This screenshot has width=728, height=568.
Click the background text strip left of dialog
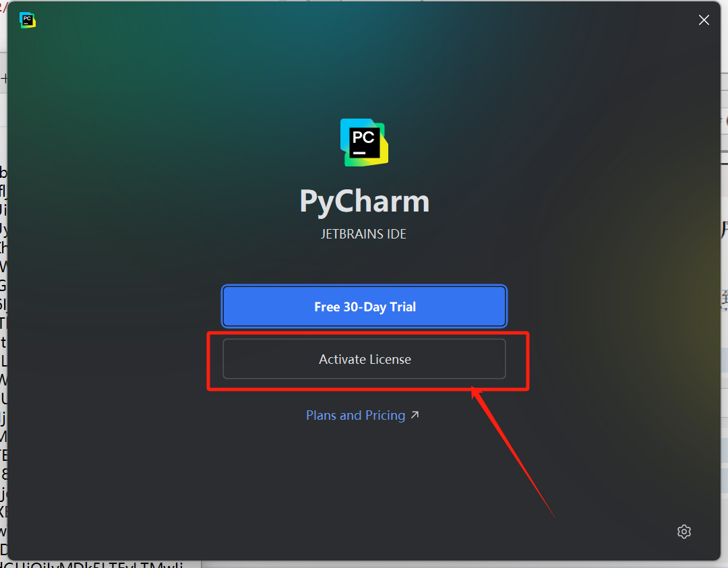click(3, 352)
